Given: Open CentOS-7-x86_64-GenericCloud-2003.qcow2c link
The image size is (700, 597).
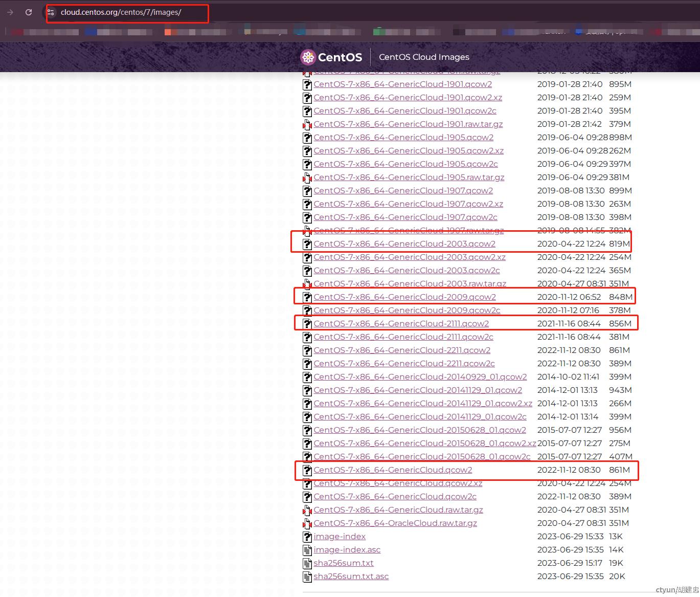Looking at the screenshot, I should 407,271.
